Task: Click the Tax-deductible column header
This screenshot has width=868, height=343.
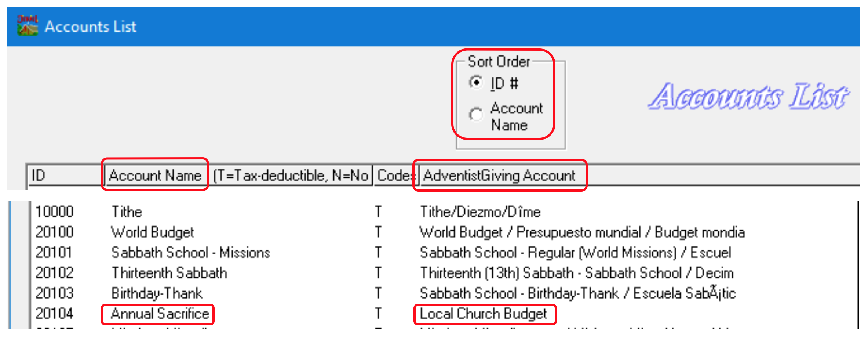Action: tap(291, 176)
